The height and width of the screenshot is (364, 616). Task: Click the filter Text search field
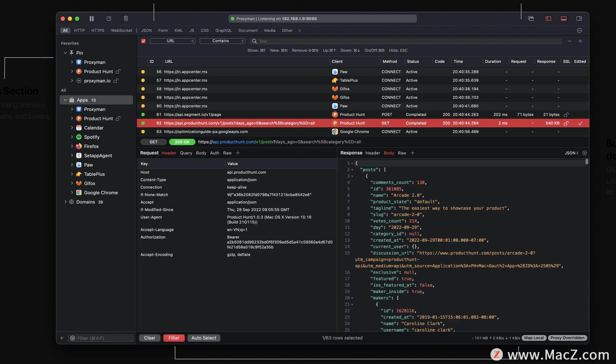pos(406,41)
